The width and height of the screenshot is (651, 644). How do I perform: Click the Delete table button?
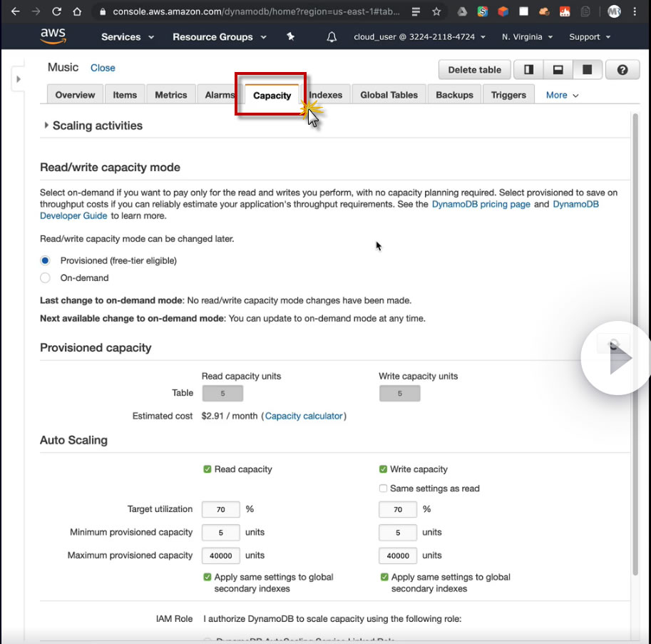coord(474,70)
